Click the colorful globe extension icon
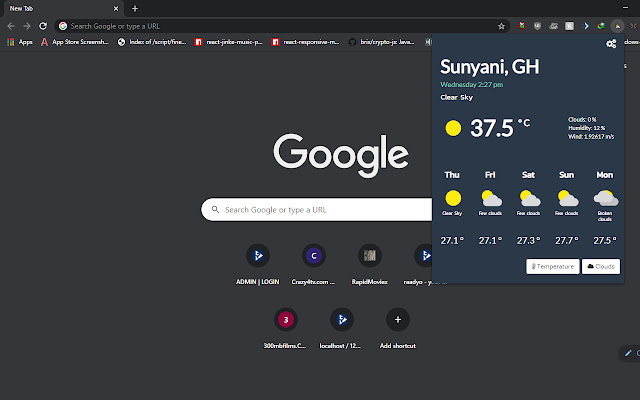Screen dimensions: 640x400 coord(601,26)
